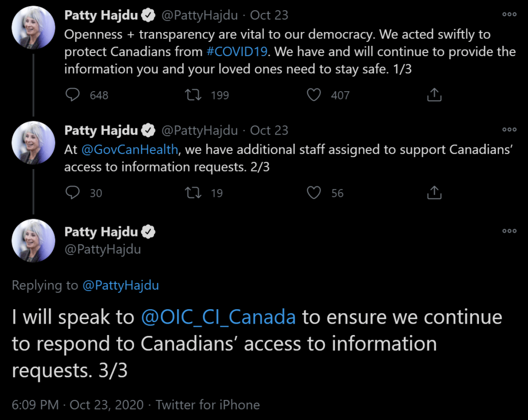Open more options menu on second tweet

click(509, 129)
